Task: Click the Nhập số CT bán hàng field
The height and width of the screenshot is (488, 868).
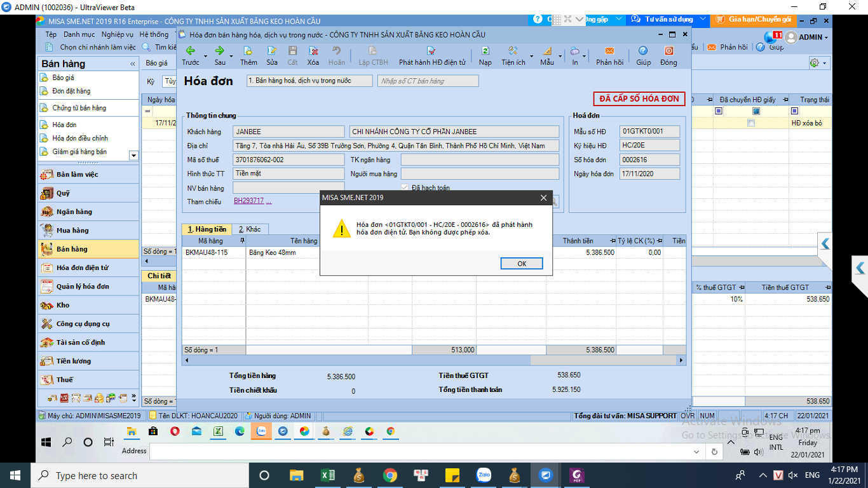Action: pyautogui.click(x=428, y=81)
